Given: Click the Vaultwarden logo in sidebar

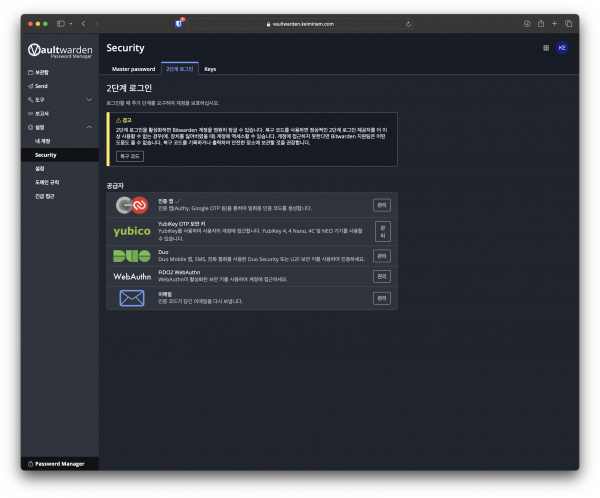Looking at the screenshot, I should tap(60, 50).
